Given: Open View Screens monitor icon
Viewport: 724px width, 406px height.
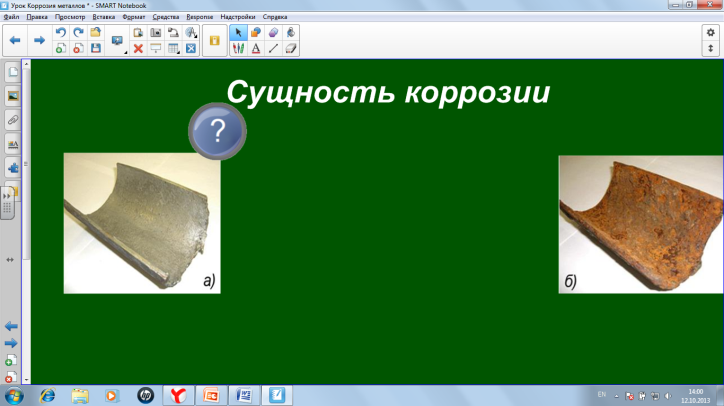Looking at the screenshot, I should coord(117,41).
